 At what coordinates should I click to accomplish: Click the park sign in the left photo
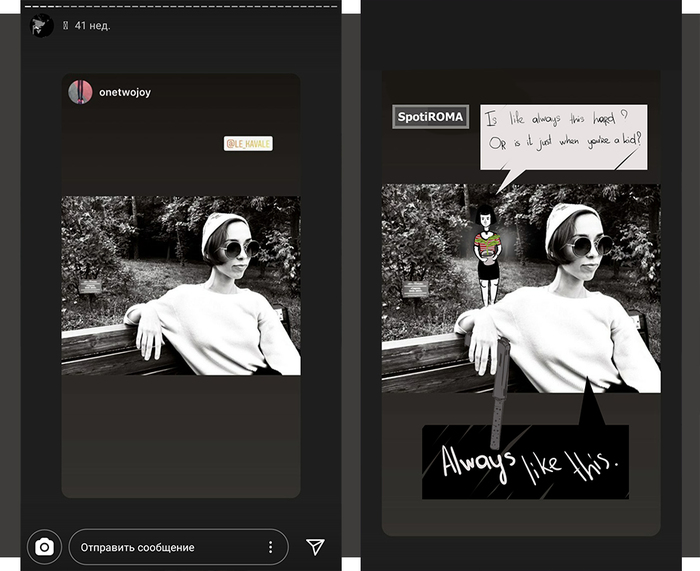click(91, 286)
